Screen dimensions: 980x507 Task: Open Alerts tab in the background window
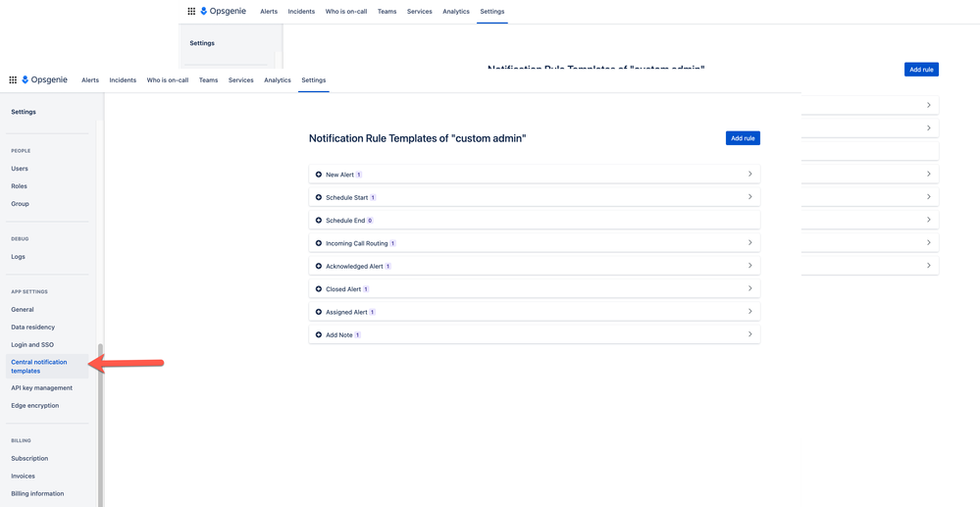[269, 11]
